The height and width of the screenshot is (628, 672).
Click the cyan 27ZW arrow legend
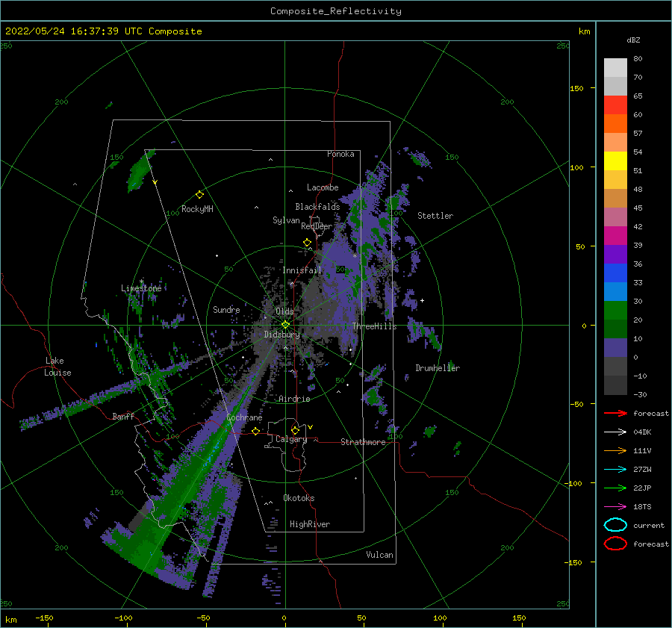pos(615,470)
